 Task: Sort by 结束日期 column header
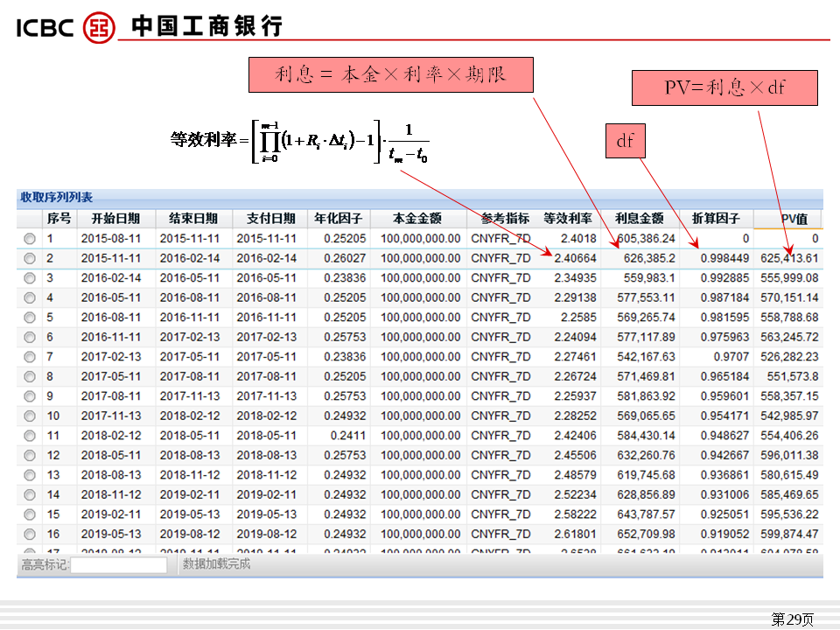[193, 218]
